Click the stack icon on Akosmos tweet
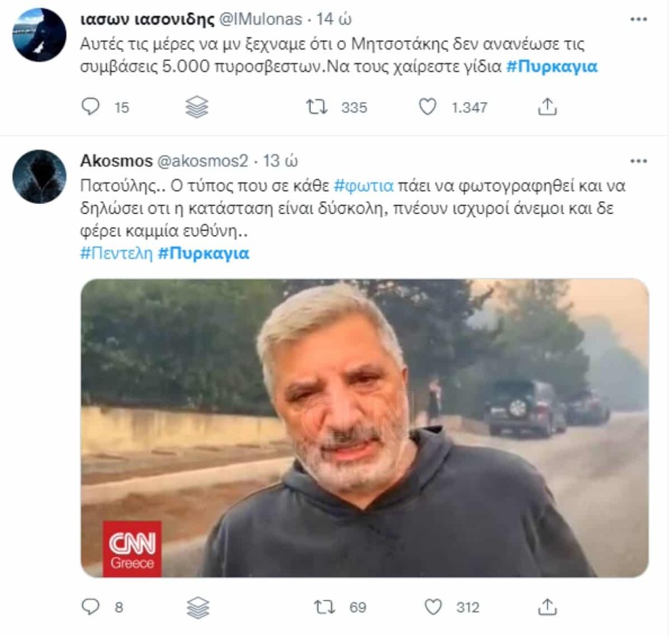 click(197, 607)
